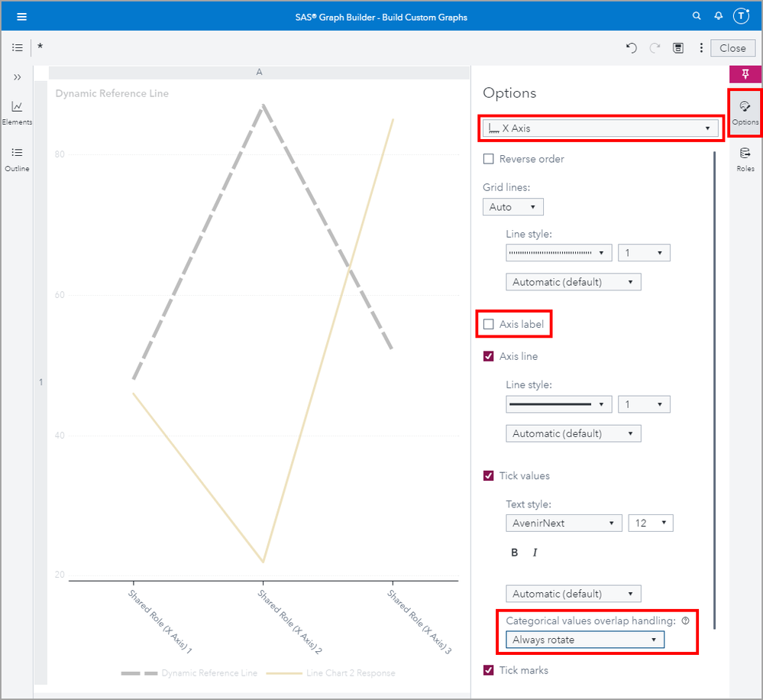Open the vertical ellipsis more menu
Viewport: 763px width, 700px height.
pyautogui.click(x=701, y=47)
